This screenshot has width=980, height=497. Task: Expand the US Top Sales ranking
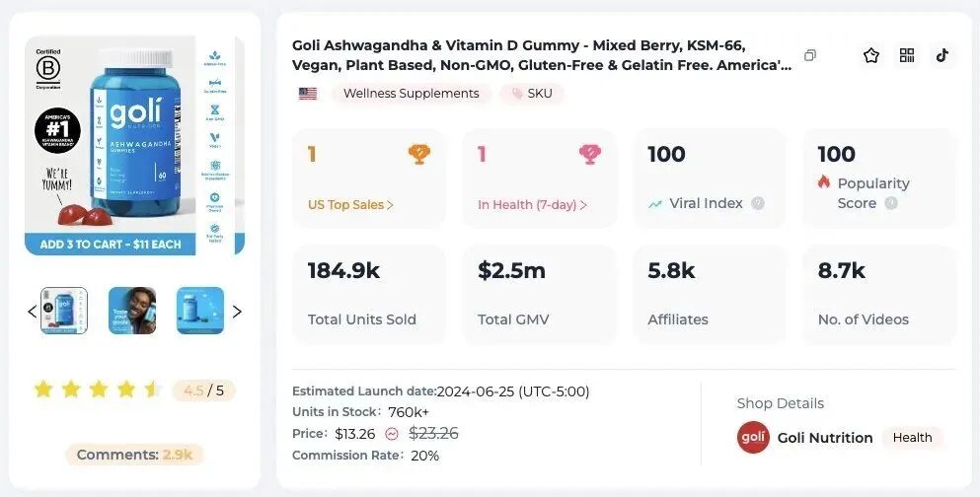pos(351,205)
